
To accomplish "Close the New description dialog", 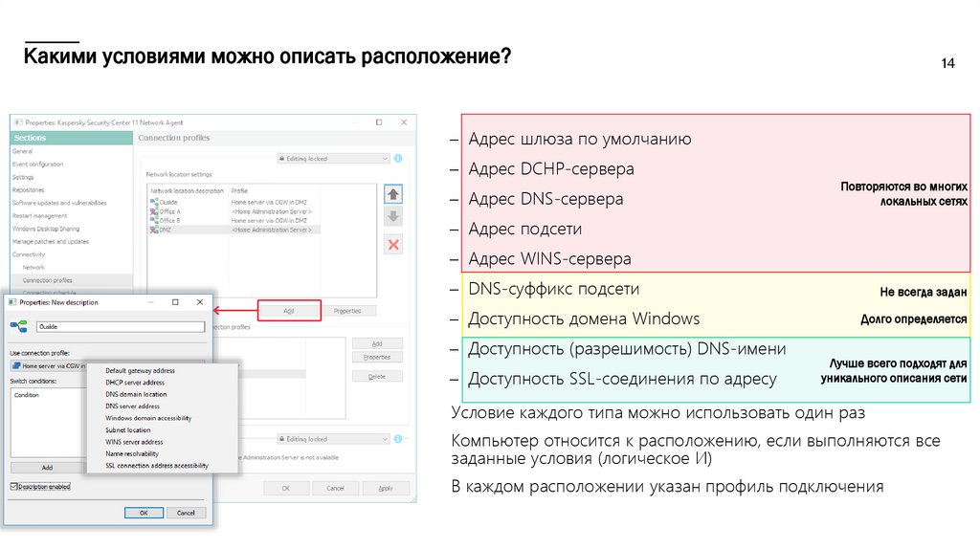I will (x=200, y=302).
